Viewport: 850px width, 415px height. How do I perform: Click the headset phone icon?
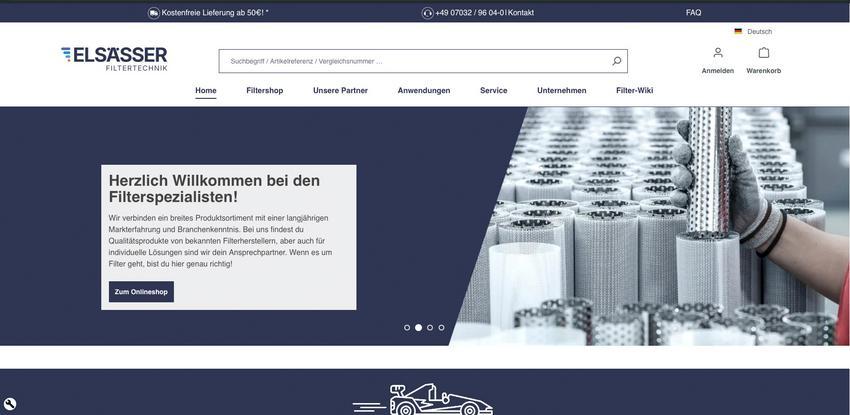pos(427,12)
